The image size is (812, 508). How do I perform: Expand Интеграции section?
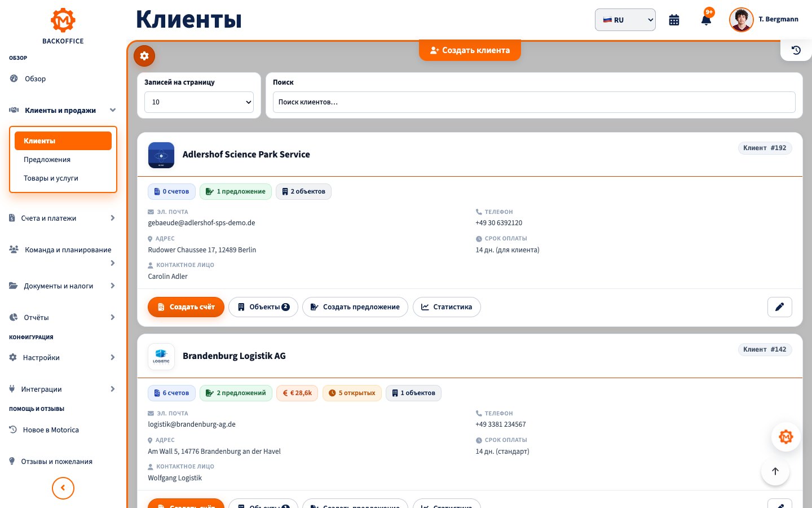(63, 389)
